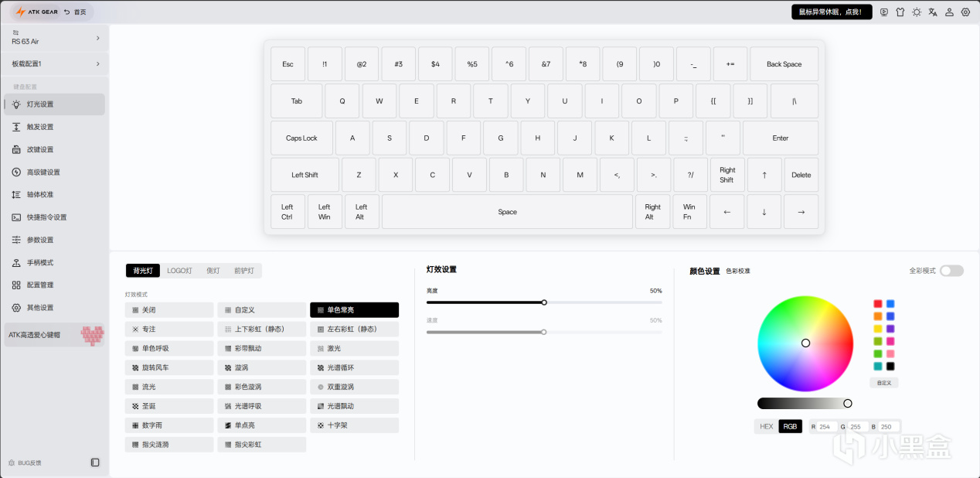
Task: Switch to the 侧灯 tab
Action: click(x=213, y=271)
